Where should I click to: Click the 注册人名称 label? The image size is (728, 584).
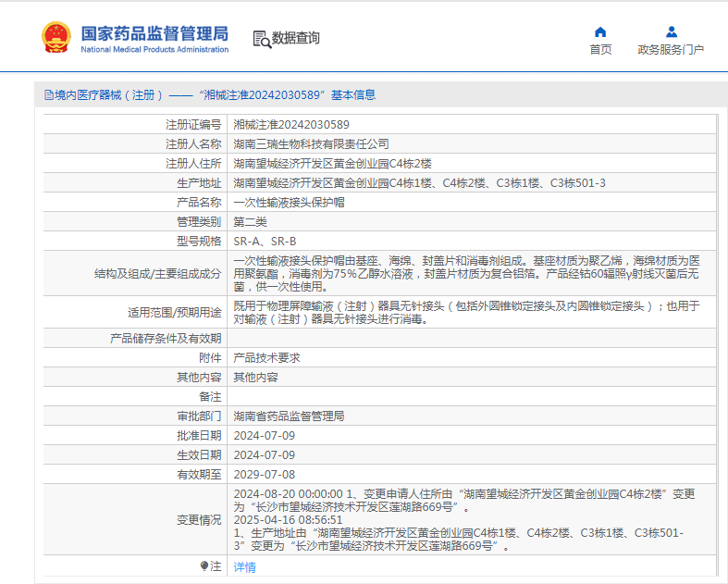[193, 144]
